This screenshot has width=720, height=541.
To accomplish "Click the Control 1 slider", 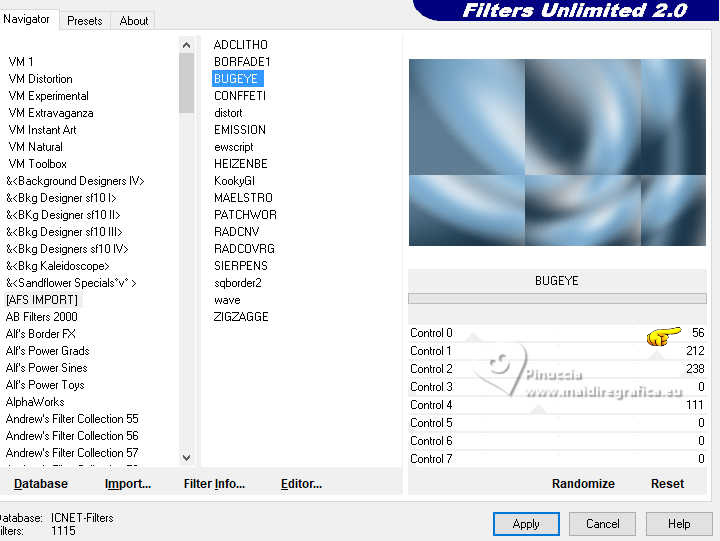I will point(557,351).
